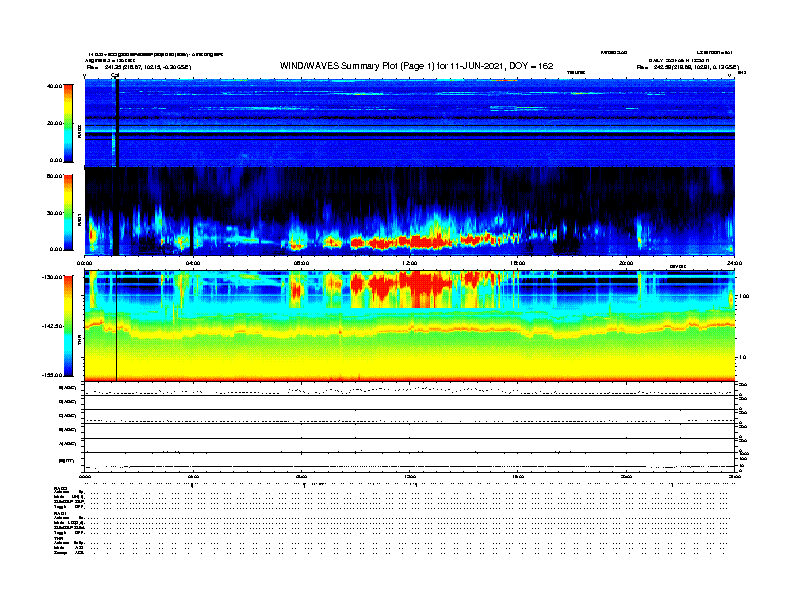Click the black calibration stripe in RAD2 spectrogram
This screenshot has width=792, height=612.
117,123
